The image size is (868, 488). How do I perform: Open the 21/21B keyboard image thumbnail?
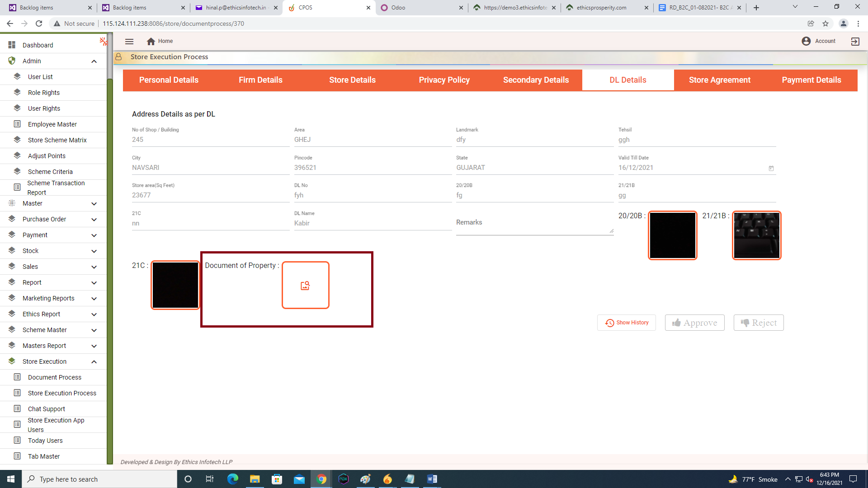click(x=756, y=235)
